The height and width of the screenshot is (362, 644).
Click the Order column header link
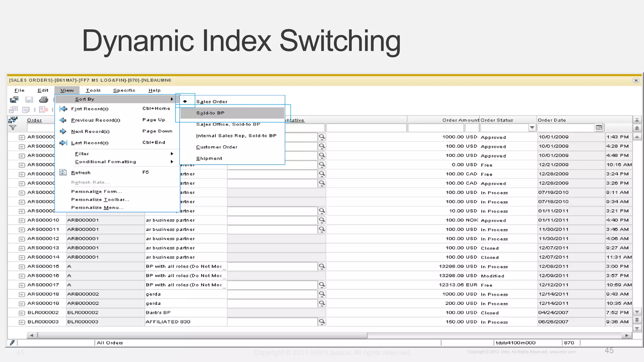[x=34, y=120]
